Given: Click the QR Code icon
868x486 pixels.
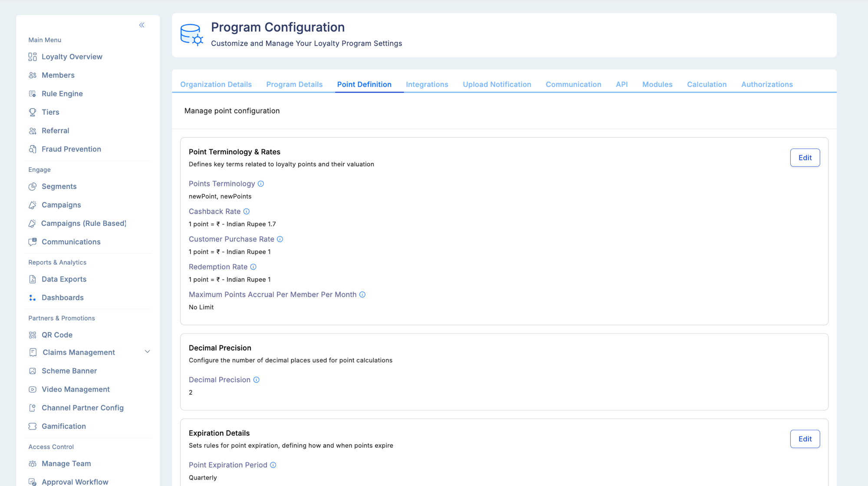Looking at the screenshot, I should click(x=33, y=335).
